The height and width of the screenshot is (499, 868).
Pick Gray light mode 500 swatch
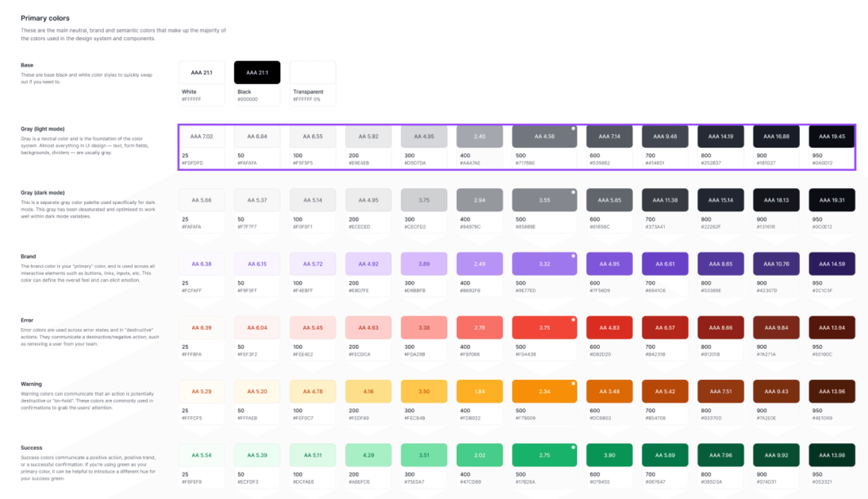click(544, 136)
